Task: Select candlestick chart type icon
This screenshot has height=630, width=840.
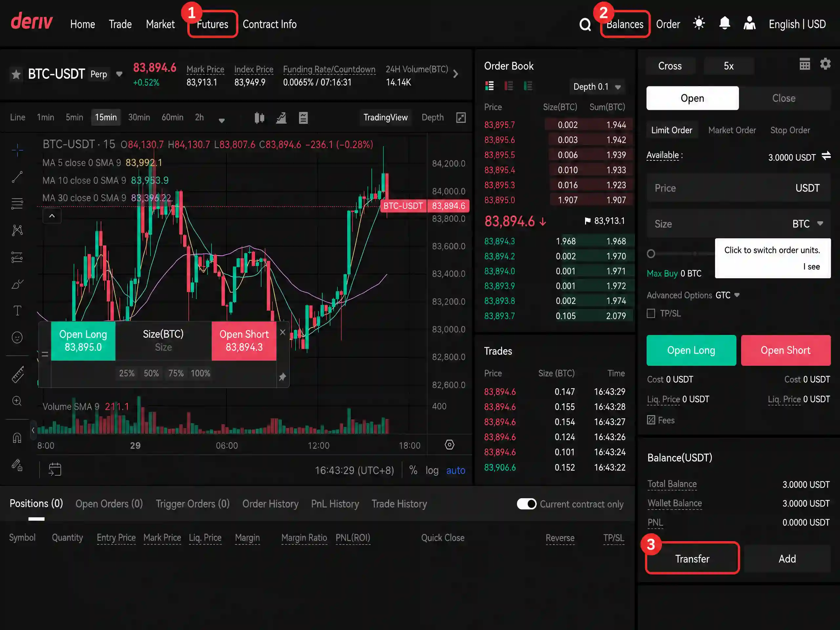Action: coord(259,118)
